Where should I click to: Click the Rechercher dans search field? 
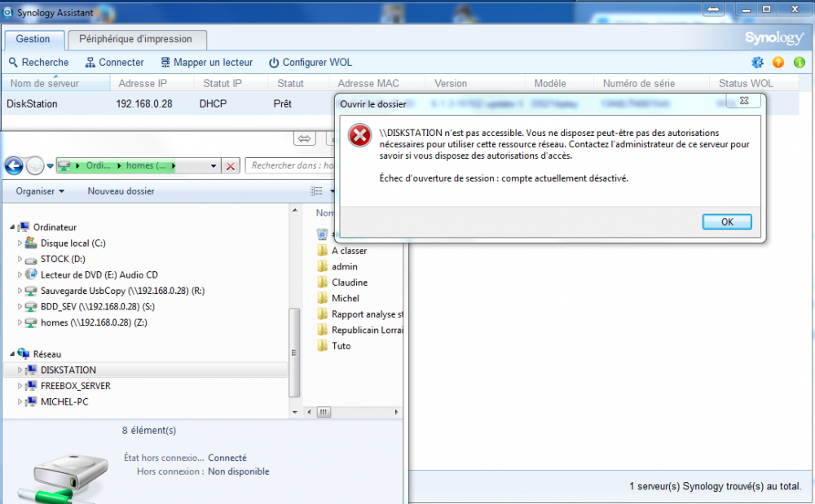coord(290,165)
